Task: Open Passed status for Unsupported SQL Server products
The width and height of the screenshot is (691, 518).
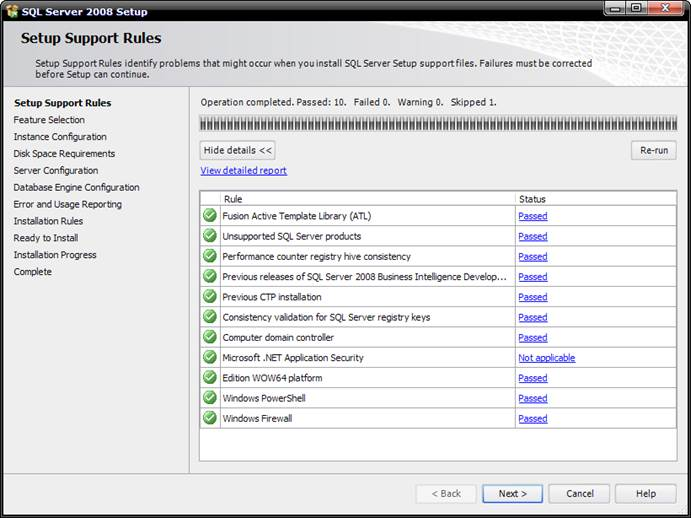Action: pyautogui.click(x=533, y=236)
